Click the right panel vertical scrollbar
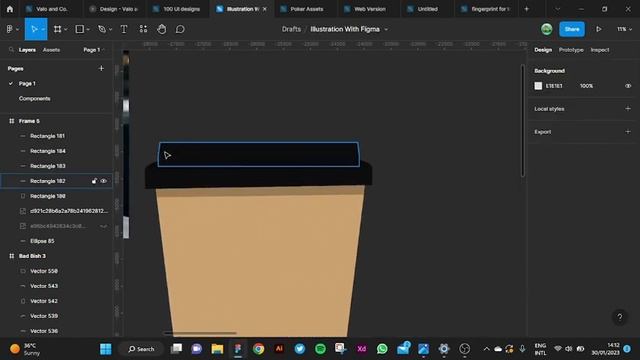This screenshot has width=640, height=360. tap(522, 120)
